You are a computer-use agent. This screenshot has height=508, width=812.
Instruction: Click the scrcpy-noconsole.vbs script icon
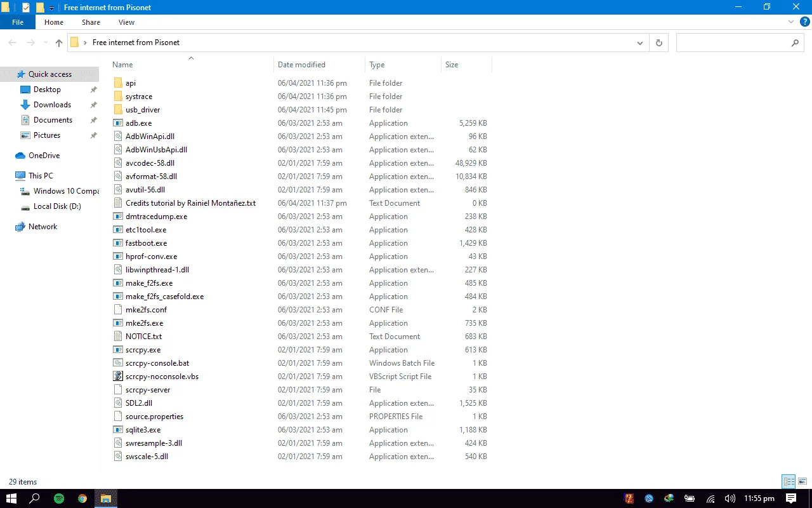pyautogui.click(x=118, y=377)
